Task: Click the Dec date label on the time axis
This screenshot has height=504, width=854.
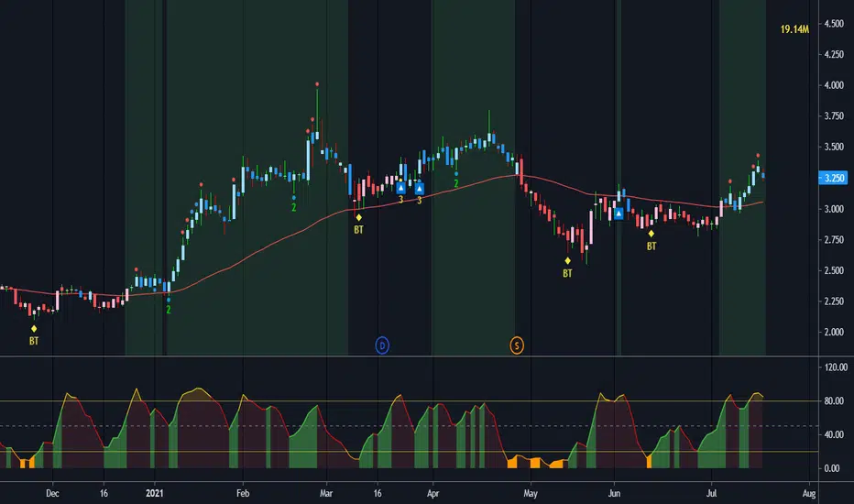Action: pos(52,494)
